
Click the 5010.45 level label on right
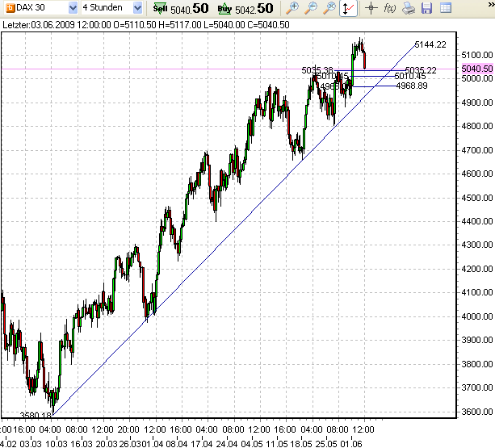(410, 77)
